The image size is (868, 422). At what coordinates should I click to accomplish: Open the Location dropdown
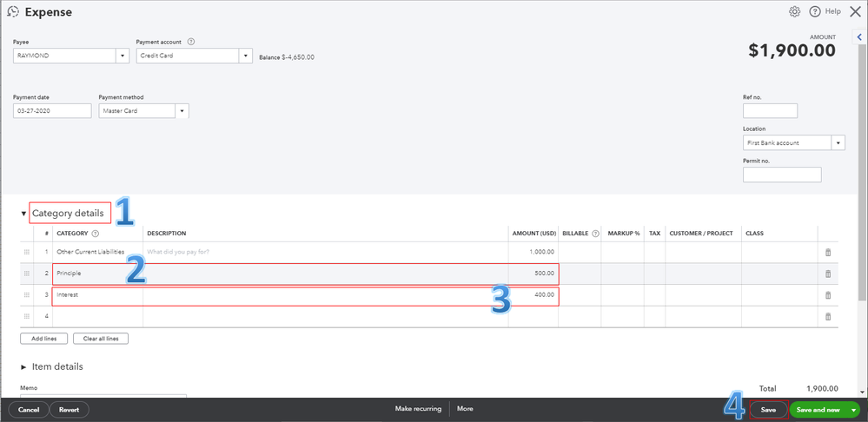pos(838,142)
